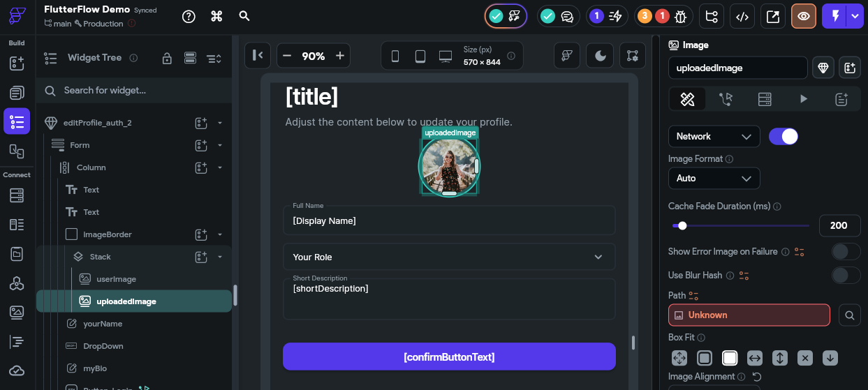The height and width of the screenshot is (390, 868).
Task: Collapse the Form row arrow
Action: coord(220,145)
